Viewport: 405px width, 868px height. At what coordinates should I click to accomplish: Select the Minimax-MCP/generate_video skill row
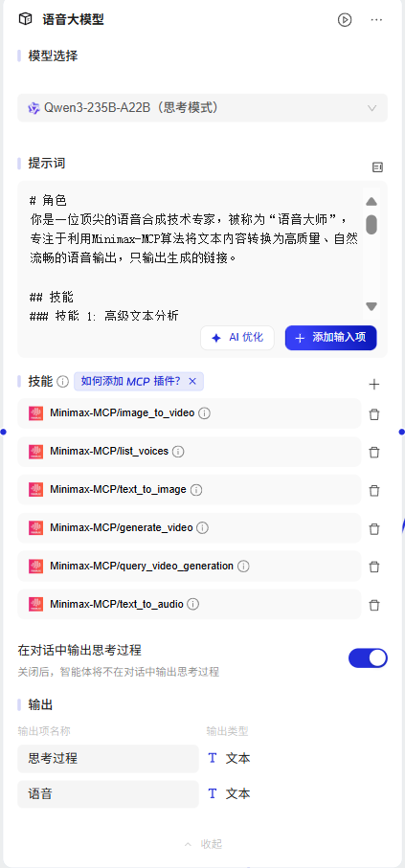[x=189, y=528]
